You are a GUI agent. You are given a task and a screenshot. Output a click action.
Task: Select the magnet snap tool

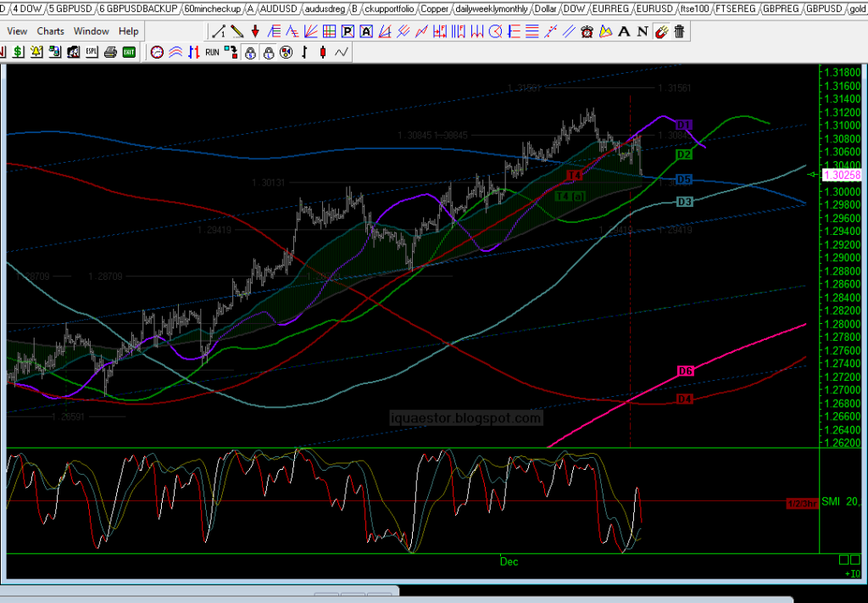(x=662, y=31)
